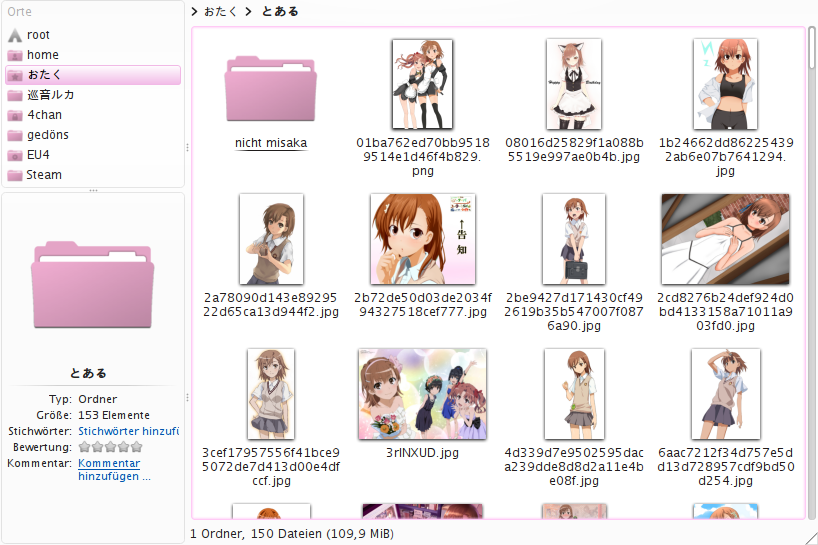The width and height of the screenshot is (818, 545).
Task: Click the large とある folder preview icon
Action: pyautogui.click(x=92, y=285)
